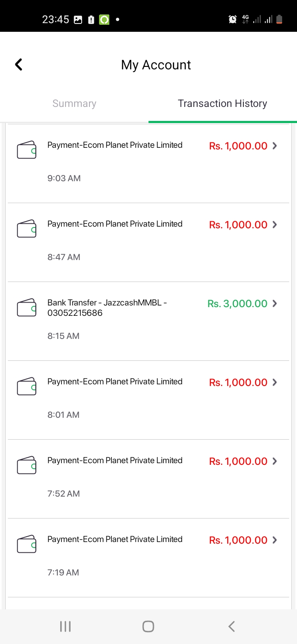
Task: Expand the 7:19 AM transaction chevron
Action: [x=275, y=540]
